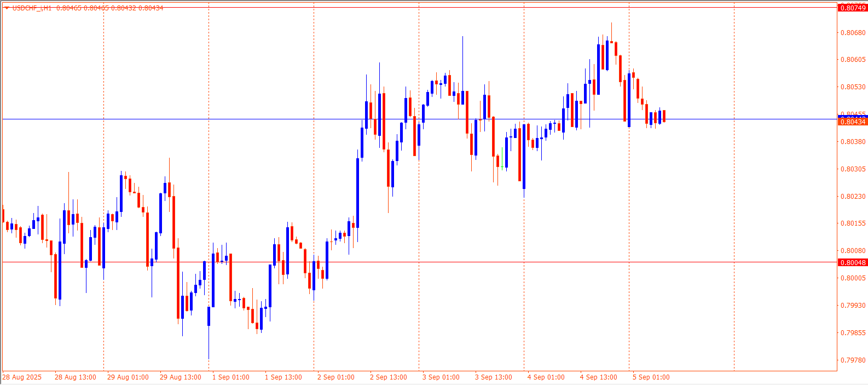Click 0.80605 on the price axis
Screen dimensions: 868x385
pyautogui.click(x=853, y=60)
